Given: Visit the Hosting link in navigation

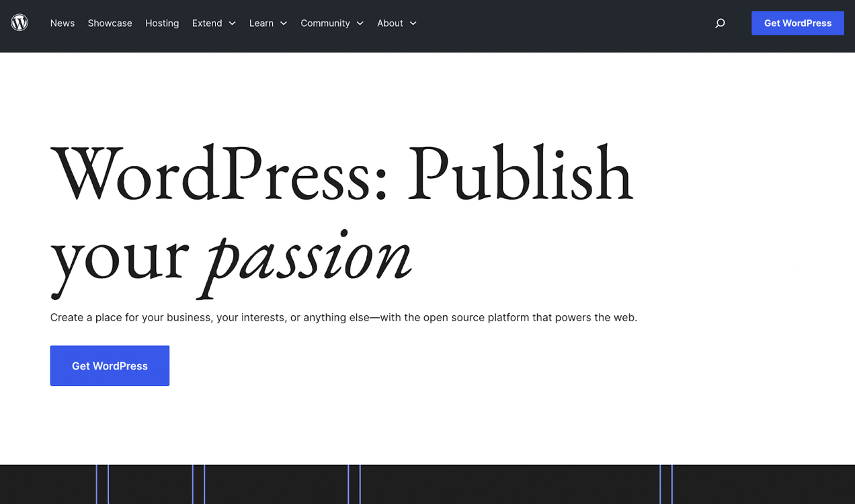Looking at the screenshot, I should click(x=162, y=23).
